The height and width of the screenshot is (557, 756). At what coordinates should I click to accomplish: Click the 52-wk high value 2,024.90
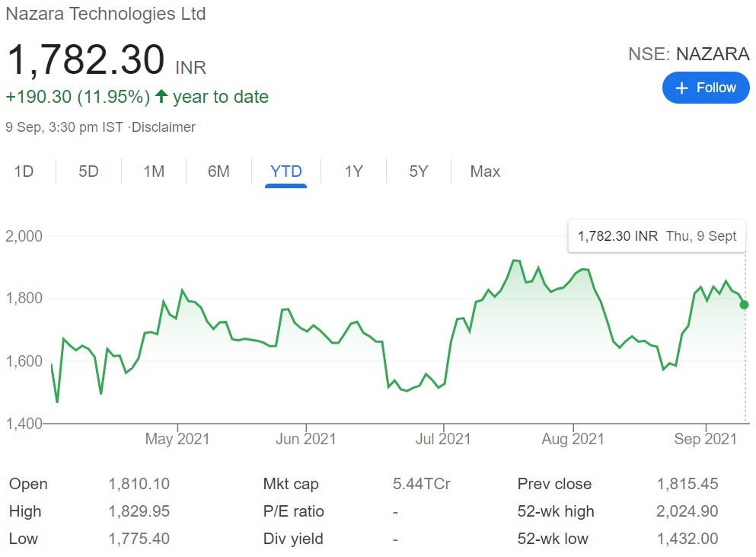pos(687,511)
